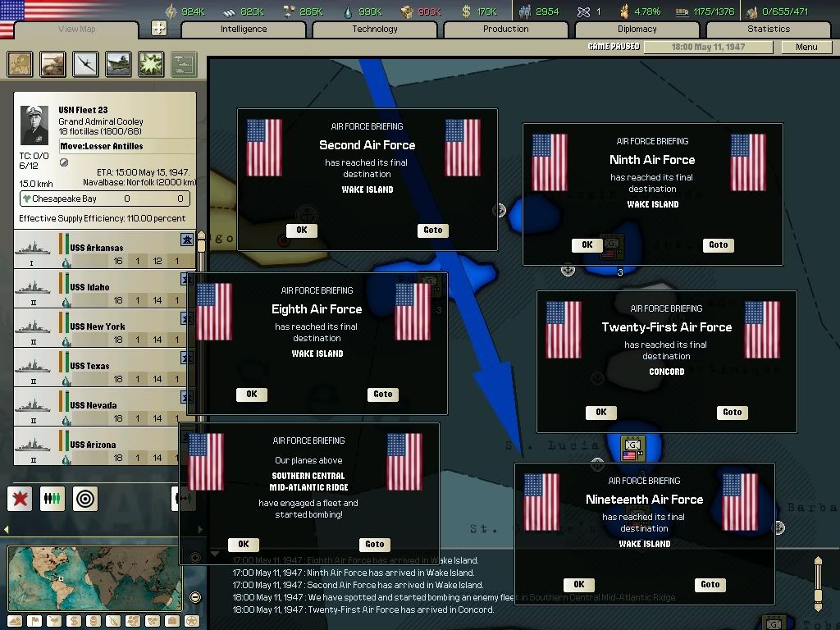
Task: Open the air forces plane overview icon
Action: 85,64
